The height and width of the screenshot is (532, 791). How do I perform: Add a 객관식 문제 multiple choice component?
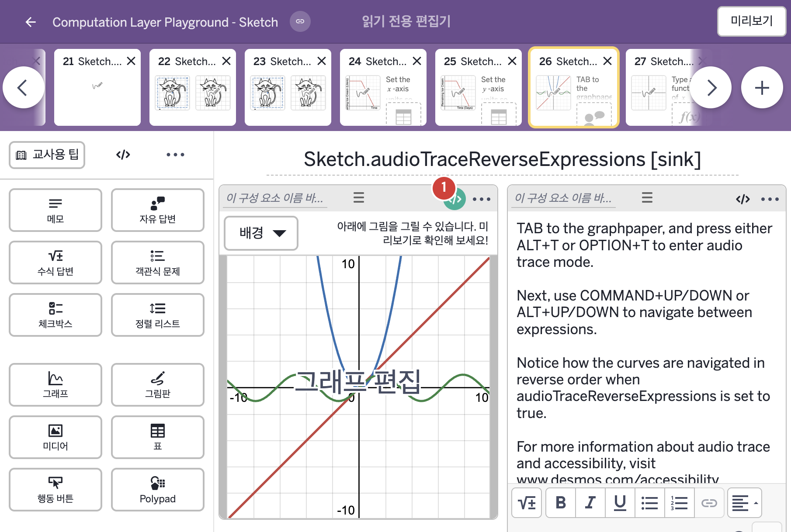pos(158,263)
